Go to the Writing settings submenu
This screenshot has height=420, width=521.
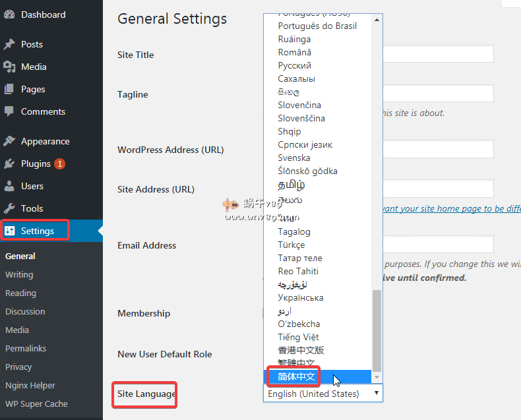pyautogui.click(x=19, y=274)
